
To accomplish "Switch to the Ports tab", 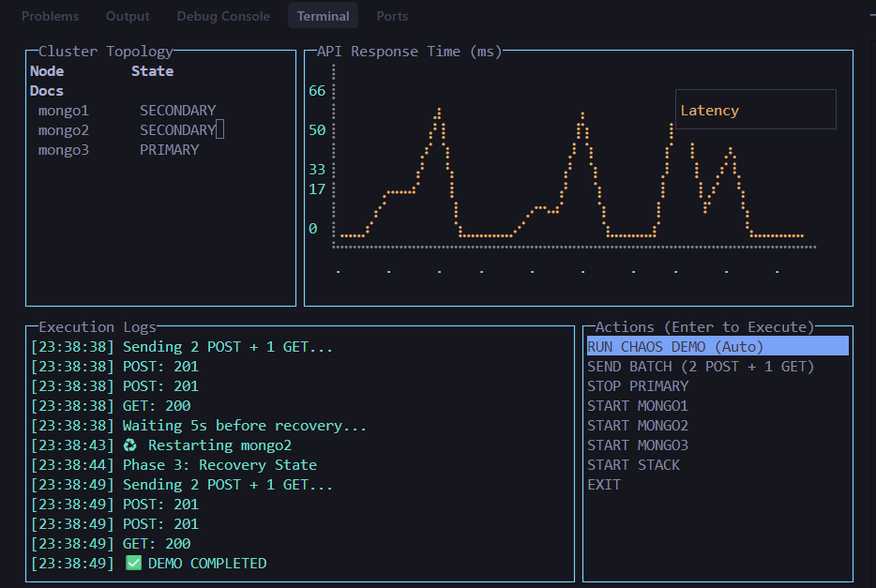I will (392, 16).
